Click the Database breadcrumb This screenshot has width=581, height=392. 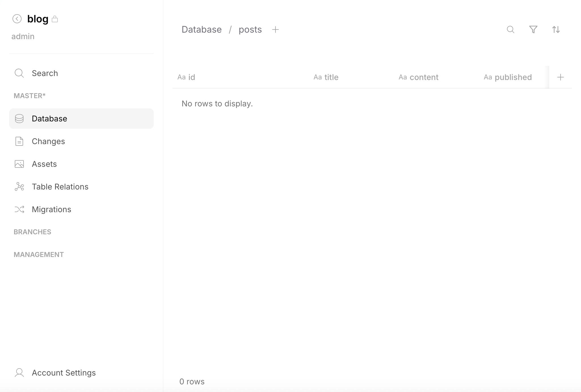click(x=202, y=29)
